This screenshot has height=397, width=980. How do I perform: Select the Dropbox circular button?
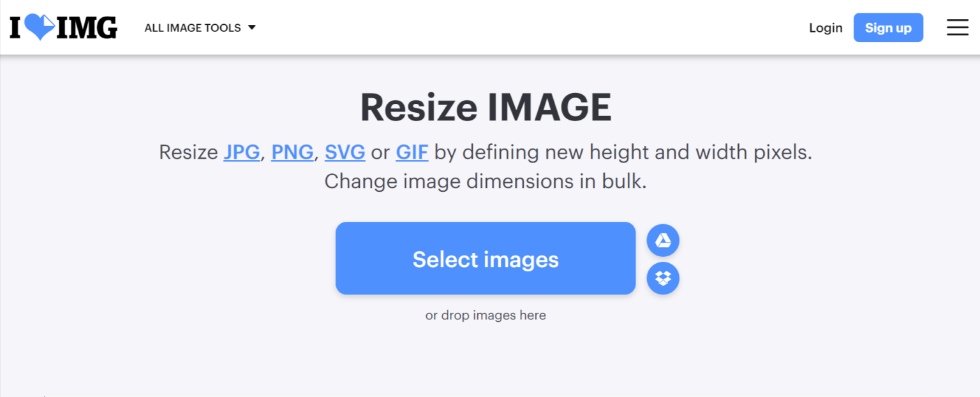(x=663, y=278)
